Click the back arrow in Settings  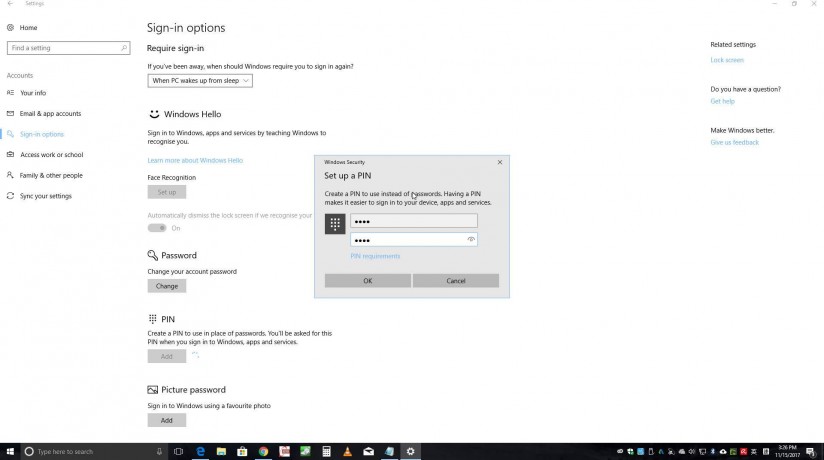click(9, 4)
